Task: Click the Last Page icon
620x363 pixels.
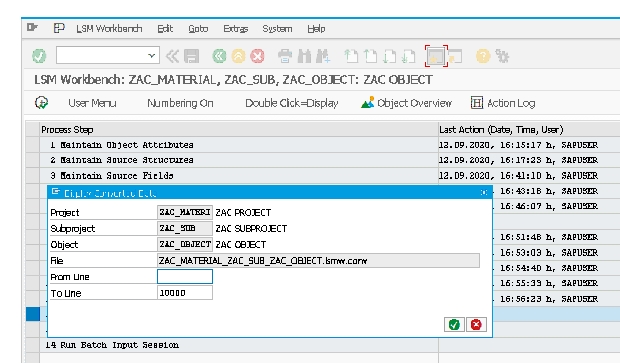Action: (x=408, y=56)
